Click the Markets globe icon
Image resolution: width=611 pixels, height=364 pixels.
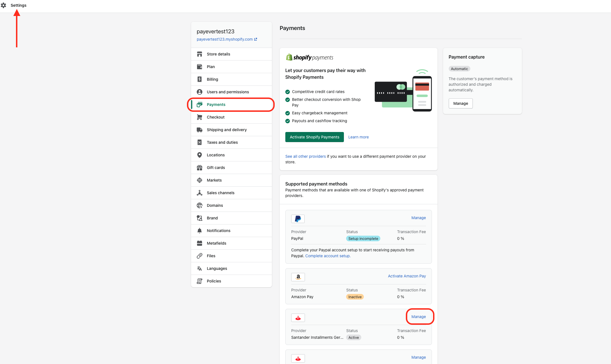(200, 180)
